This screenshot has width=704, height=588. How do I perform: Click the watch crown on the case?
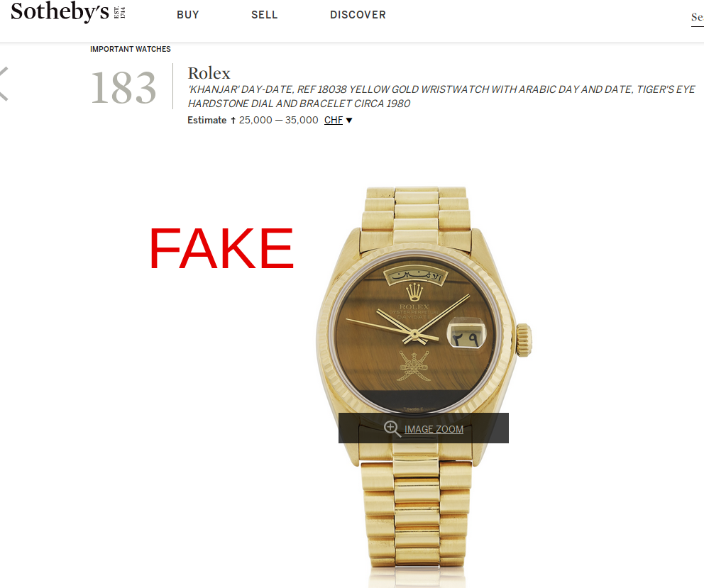pos(524,340)
